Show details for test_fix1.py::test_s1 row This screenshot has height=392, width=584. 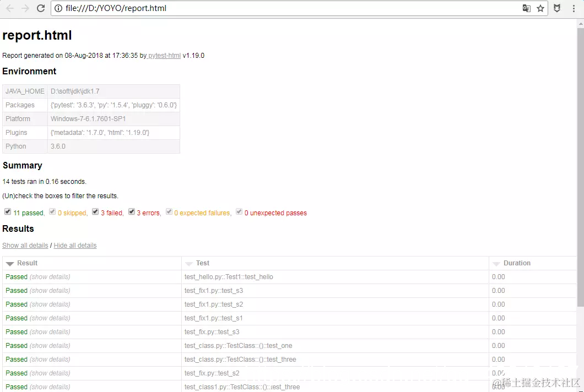pos(50,318)
